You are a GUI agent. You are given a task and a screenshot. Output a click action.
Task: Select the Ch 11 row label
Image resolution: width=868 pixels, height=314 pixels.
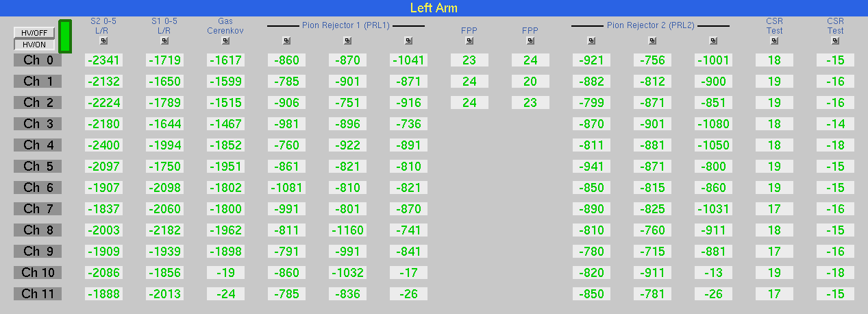click(38, 294)
